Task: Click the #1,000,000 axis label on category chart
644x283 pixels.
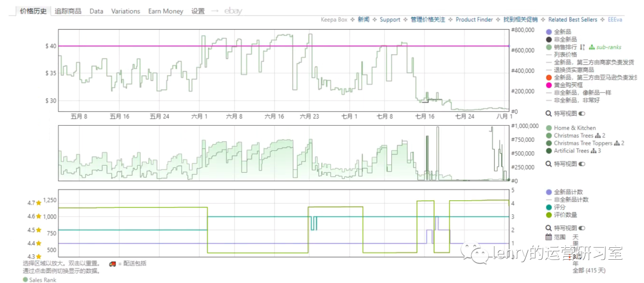Action: [x=526, y=126]
